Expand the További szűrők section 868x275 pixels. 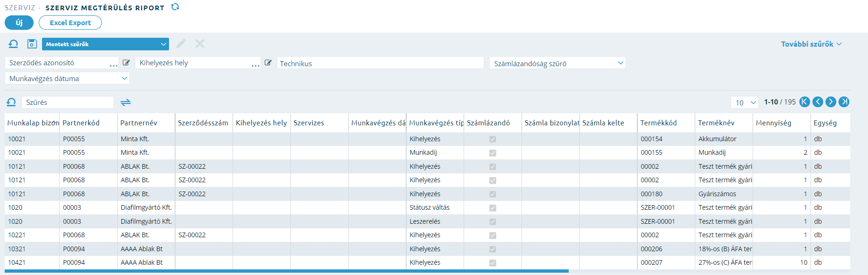(811, 44)
